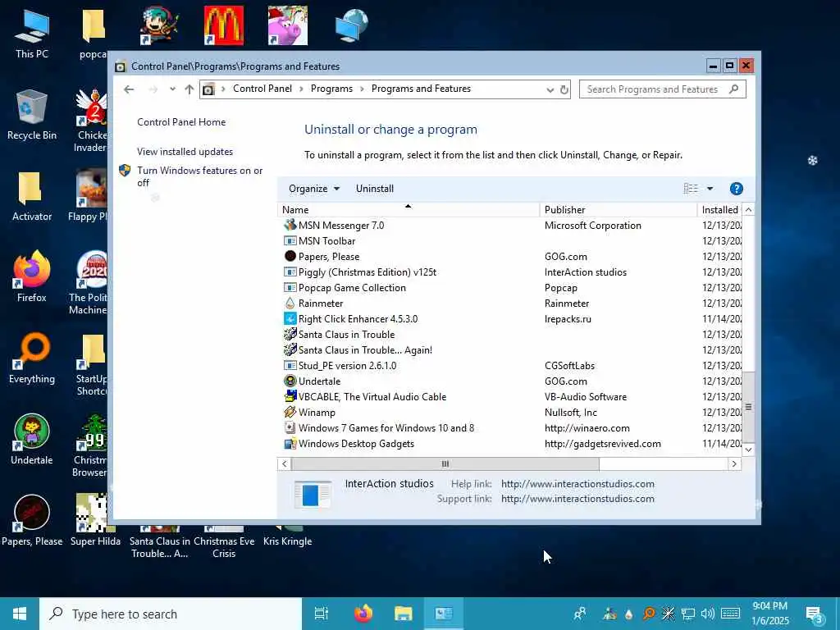
Task: Launch the Everything search desktop shortcut
Action: pos(32,358)
